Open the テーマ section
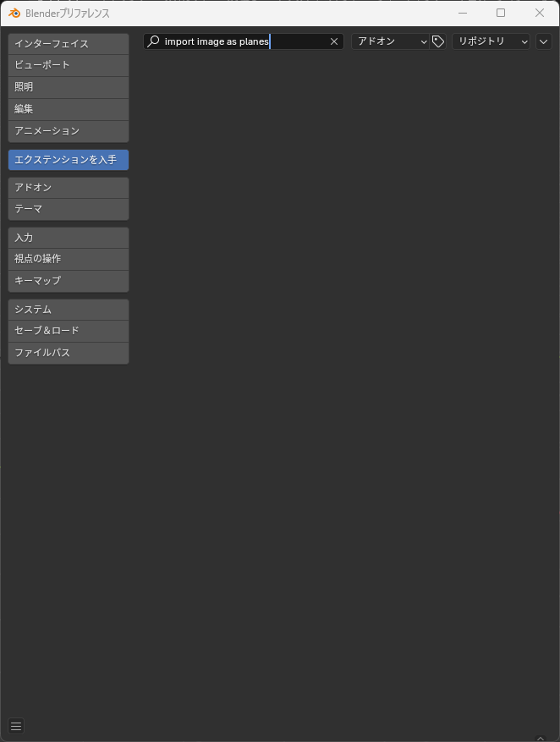Screen dimensions: 560x742 [69, 209]
